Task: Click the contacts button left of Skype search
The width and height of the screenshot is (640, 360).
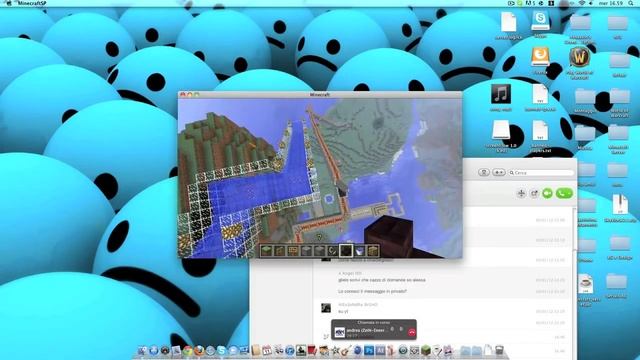Action: [x=484, y=173]
